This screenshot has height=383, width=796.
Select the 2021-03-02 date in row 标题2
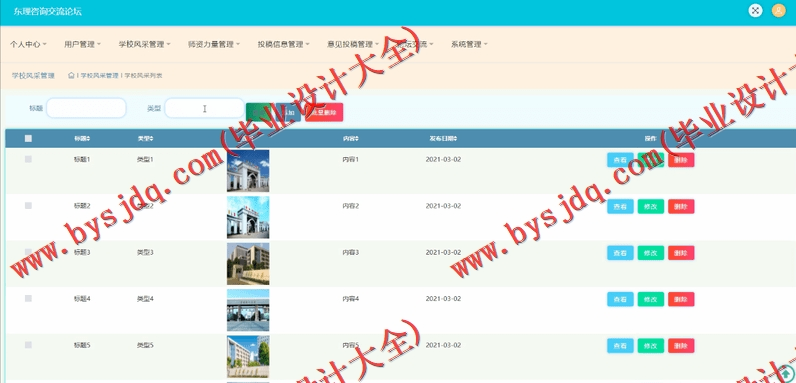[443, 206]
